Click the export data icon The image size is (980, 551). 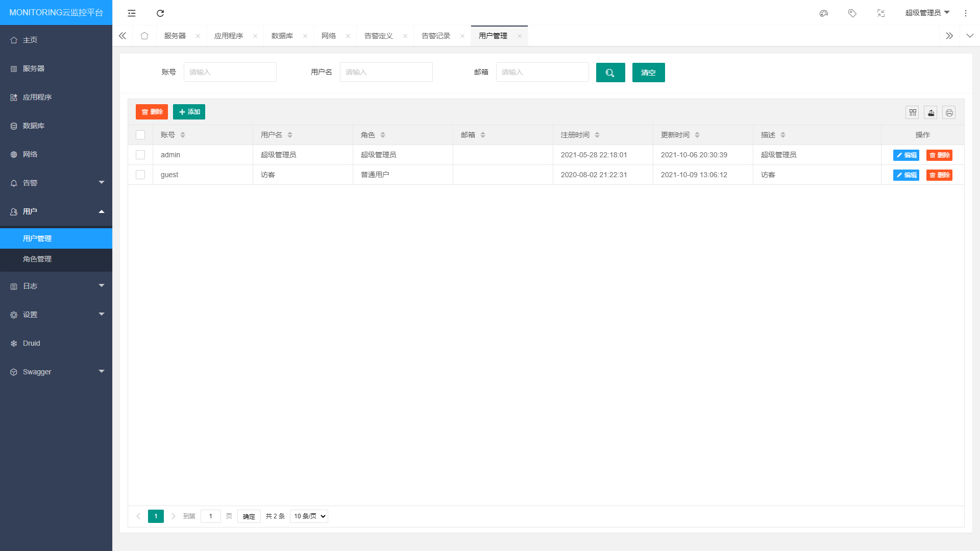[930, 112]
